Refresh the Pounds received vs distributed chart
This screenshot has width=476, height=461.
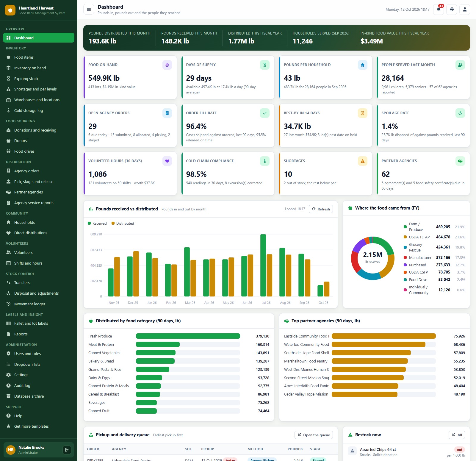tap(321, 209)
